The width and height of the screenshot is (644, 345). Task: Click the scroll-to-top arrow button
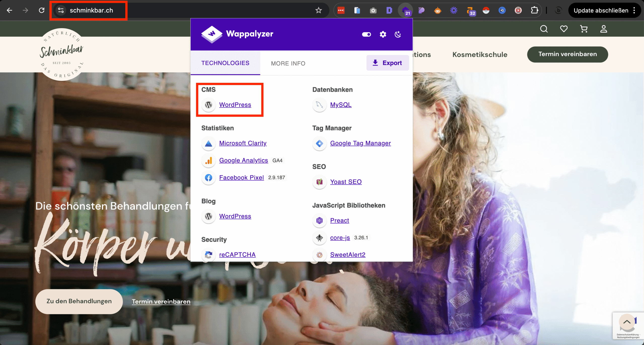point(627,322)
